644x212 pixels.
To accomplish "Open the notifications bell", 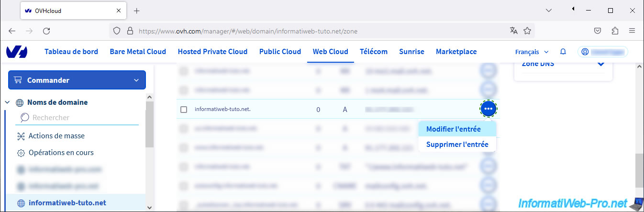I will point(563,52).
